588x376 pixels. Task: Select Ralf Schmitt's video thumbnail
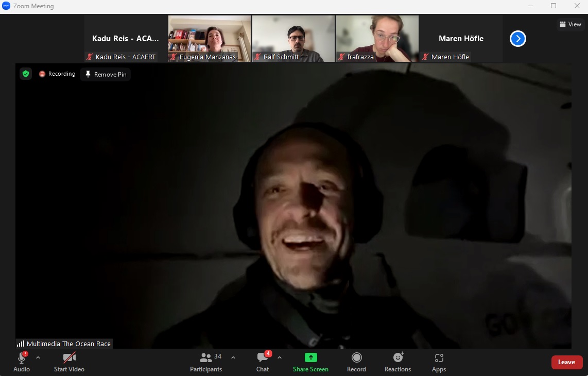point(293,39)
